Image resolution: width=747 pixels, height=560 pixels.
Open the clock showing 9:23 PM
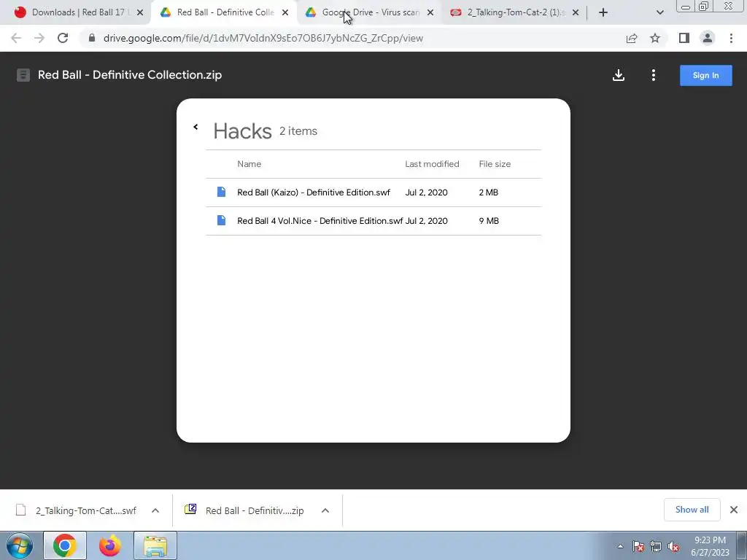(x=710, y=546)
